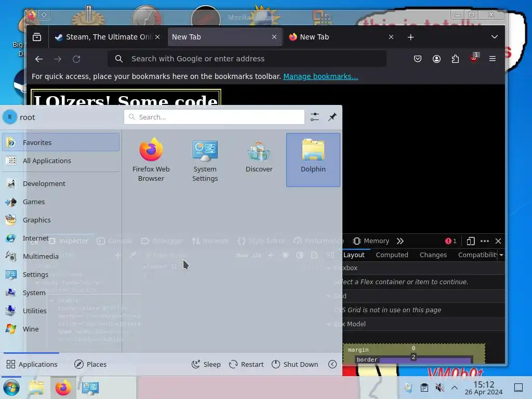This screenshot has height=399, width=532.
Task: Open the start menu orb
Action: pyautogui.click(x=11, y=388)
